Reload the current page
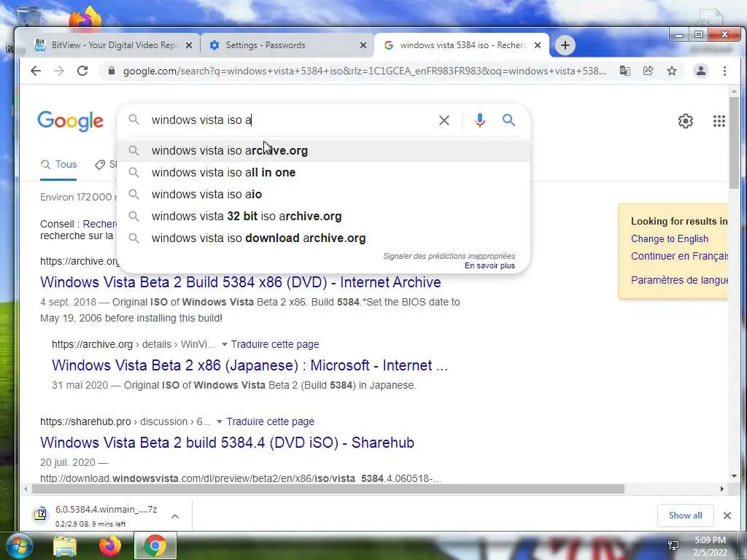Viewport: 747px width, 560px height. 82,71
